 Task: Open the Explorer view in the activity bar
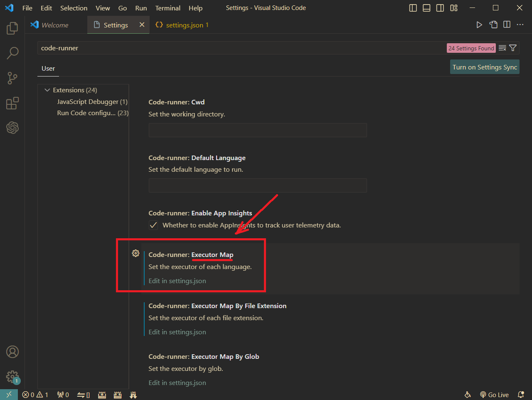(x=12, y=28)
